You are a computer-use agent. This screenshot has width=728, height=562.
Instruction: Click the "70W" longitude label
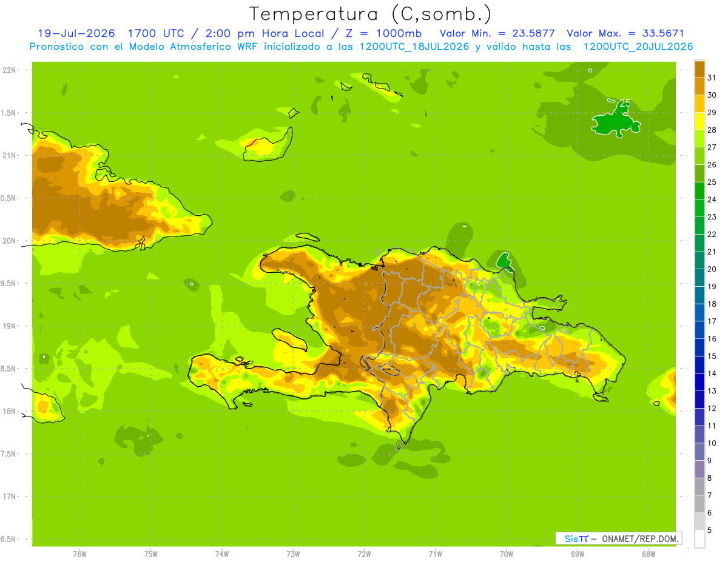(507, 554)
